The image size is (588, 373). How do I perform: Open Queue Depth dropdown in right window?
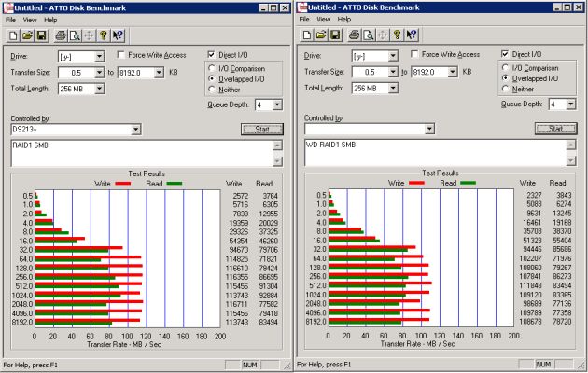tap(571, 104)
